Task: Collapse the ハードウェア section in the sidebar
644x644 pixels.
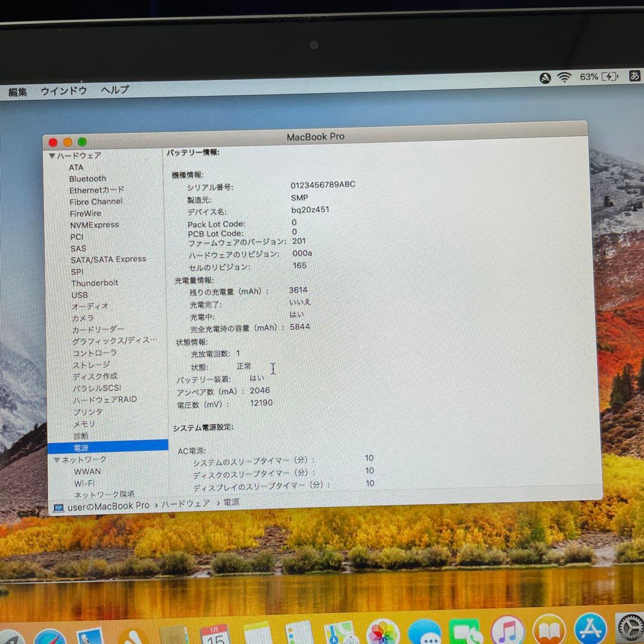Action: [52, 155]
